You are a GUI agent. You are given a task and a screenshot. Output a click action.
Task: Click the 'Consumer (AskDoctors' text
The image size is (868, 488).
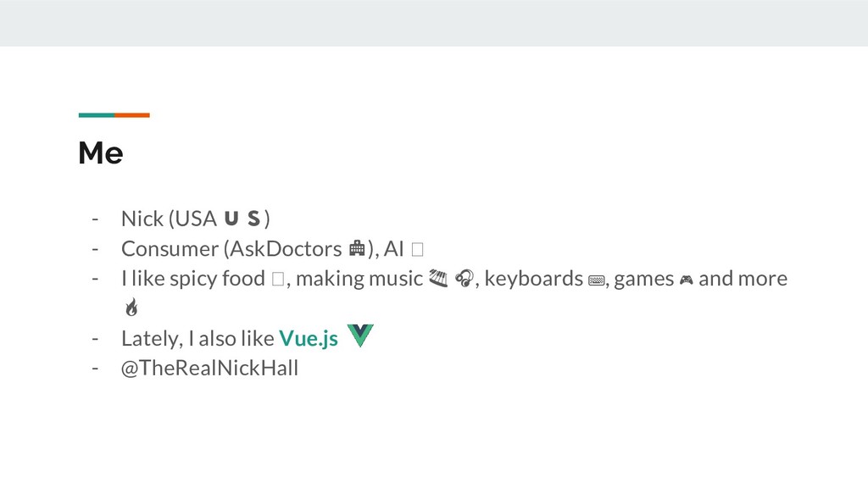(x=231, y=249)
